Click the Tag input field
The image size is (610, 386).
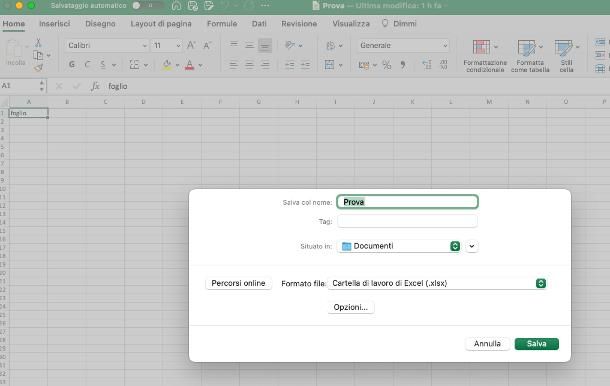407,221
